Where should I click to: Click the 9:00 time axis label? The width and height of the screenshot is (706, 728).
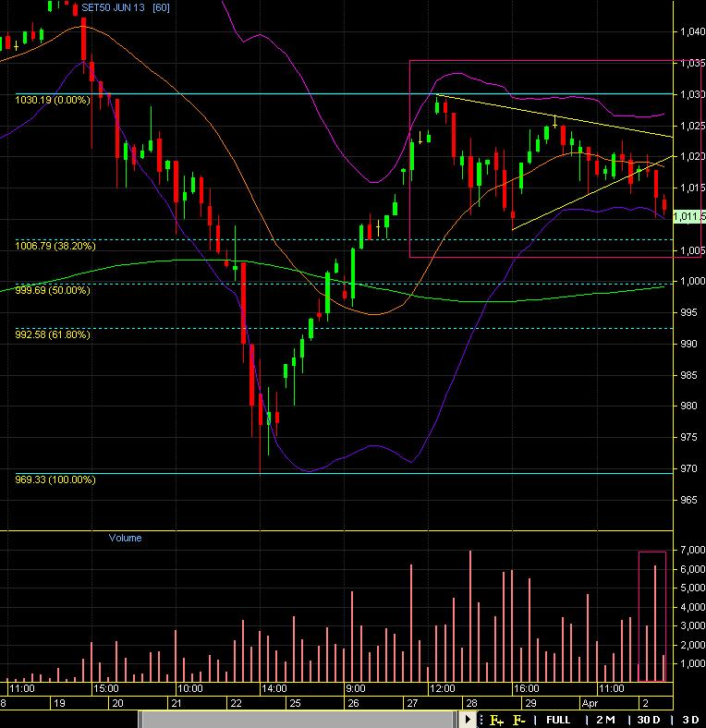pyautogui.click(x=356, y=688)
